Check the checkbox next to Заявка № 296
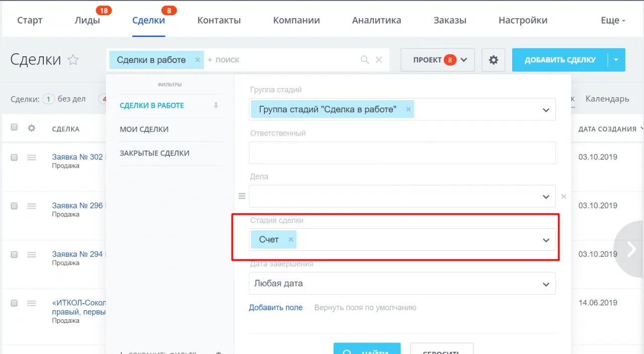Image resolution: width=644 pixels, height=354 pixels. point(14,205)
